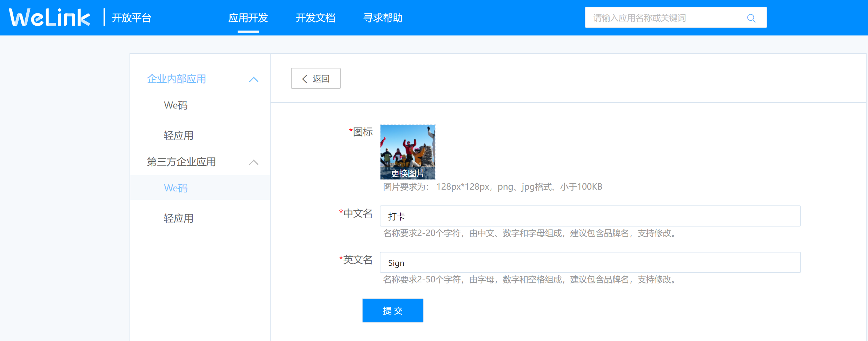Select We码 under 企业内部应用
Image resolution: width=868 pixels, height=341 pixels.
(x=175, y=105)
